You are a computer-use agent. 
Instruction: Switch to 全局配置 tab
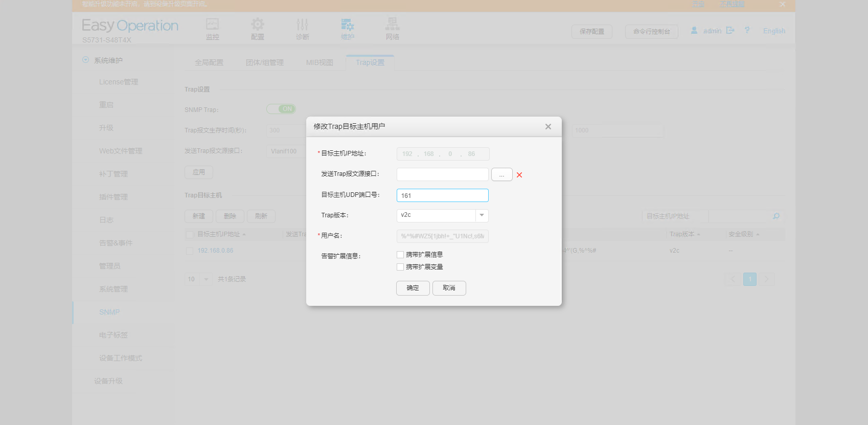click(x=209, y=62)
